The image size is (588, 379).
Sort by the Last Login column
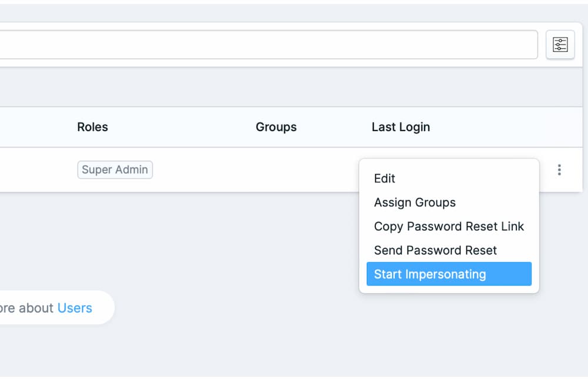pos(400,127)
